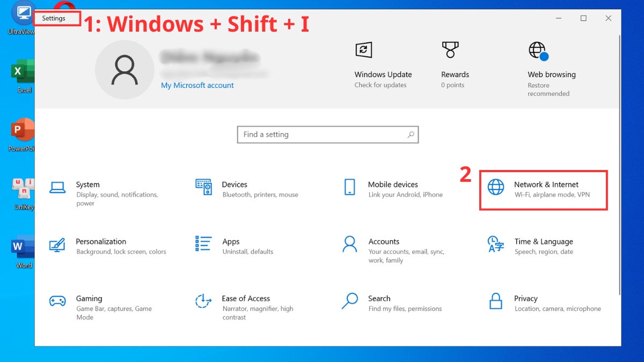Open the Accounts person icon
This screenshot has width=644, height=362.
click(349, 244)
